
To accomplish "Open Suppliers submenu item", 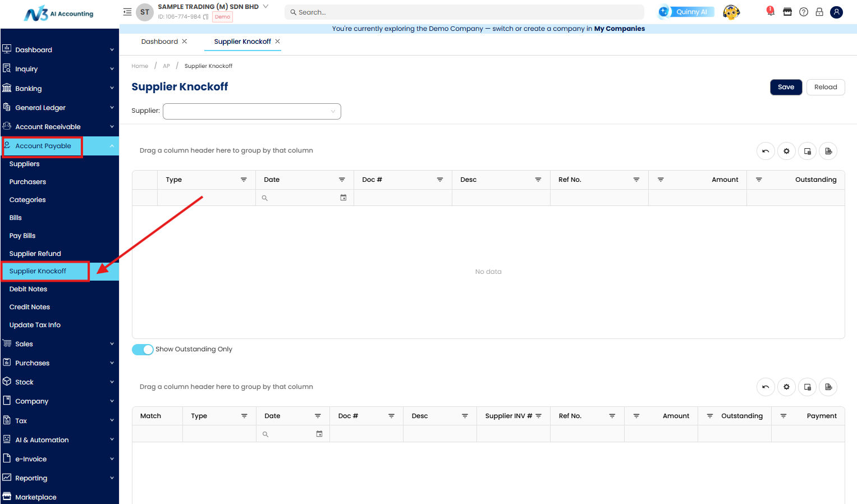I will click(25, 164).
